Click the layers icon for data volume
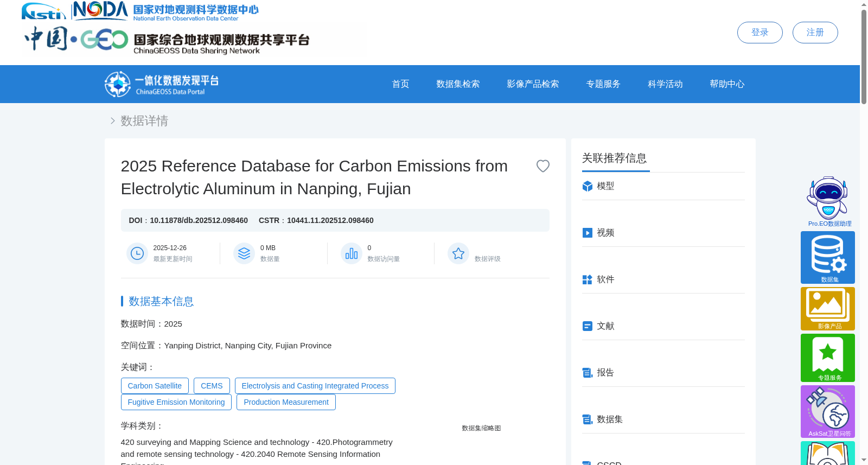The width and height of the screenshot is (868, 465). [x=244, y=253]
